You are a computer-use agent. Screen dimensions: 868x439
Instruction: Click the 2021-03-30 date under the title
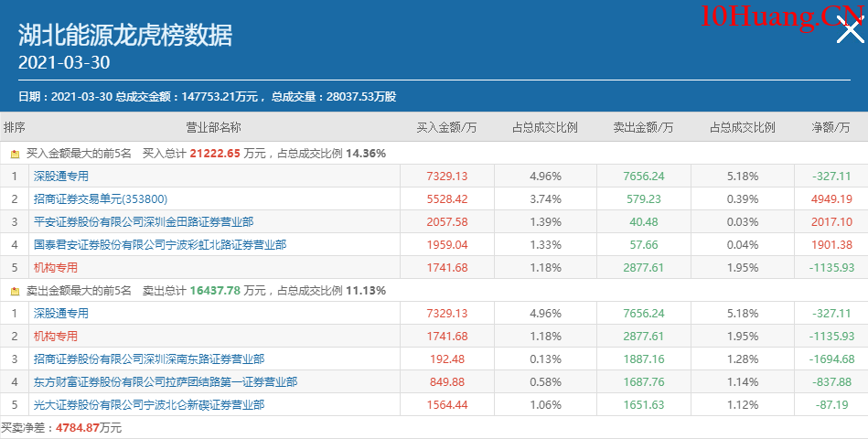(x=65, y=63)
